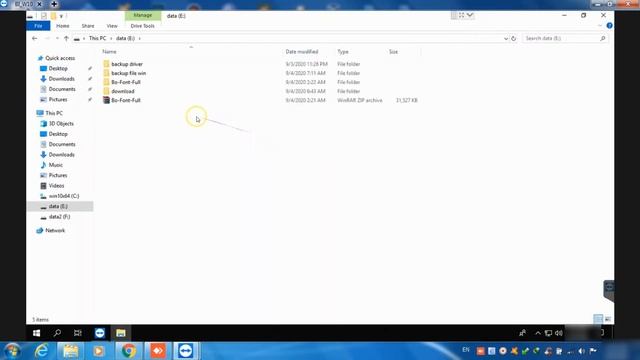Viewport: 640px width, 360px height.
Task: Select the backup file win folder
Action: 128,73
